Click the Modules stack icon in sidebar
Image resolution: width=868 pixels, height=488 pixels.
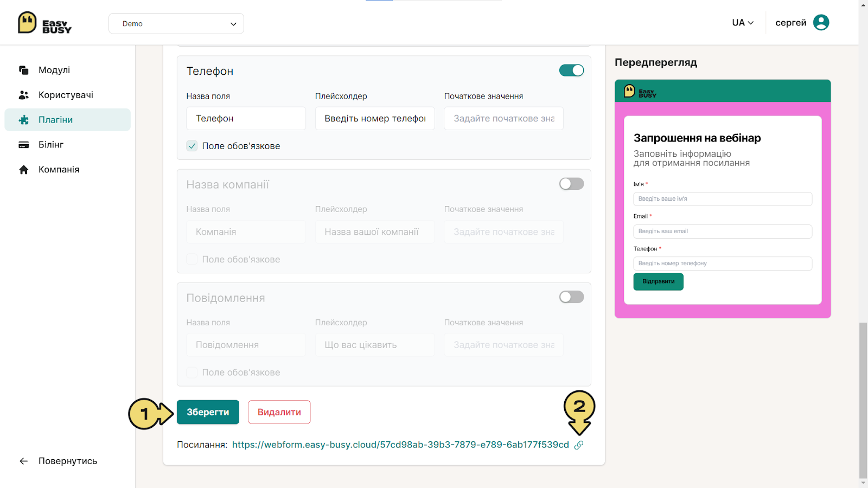tap(23, 70)
